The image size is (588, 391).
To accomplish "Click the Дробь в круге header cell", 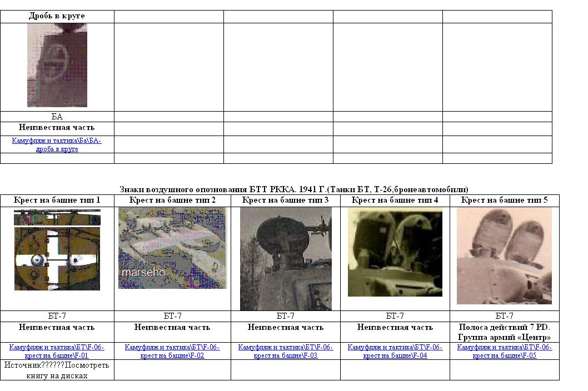I will point(57,16).
